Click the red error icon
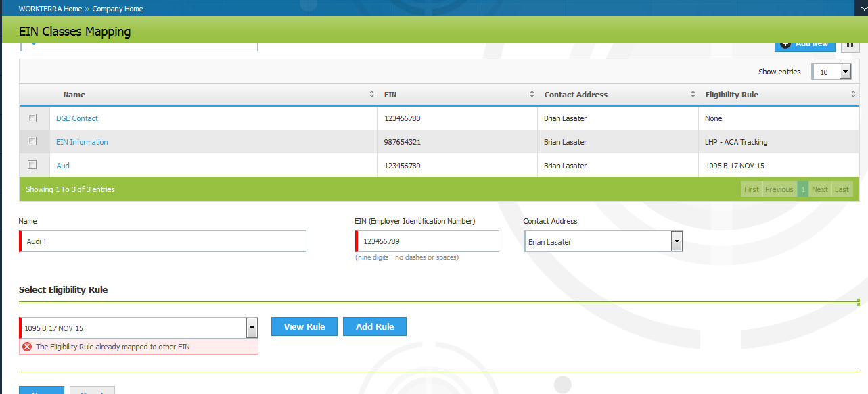 [27, 347]
